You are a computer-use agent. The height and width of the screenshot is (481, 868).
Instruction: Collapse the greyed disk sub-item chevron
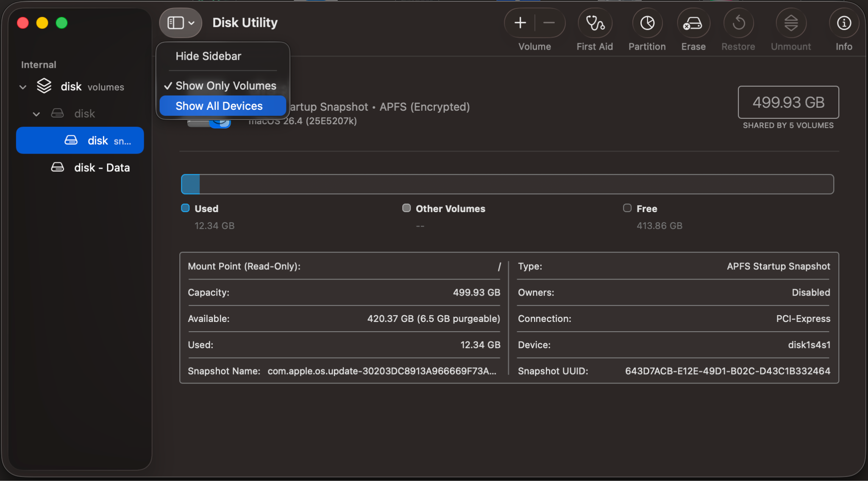click(36, 114)
